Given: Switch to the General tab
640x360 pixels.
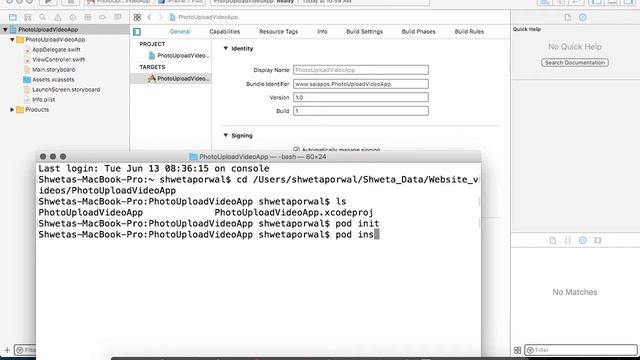Looking at the screenshot, I should [180, 31].
